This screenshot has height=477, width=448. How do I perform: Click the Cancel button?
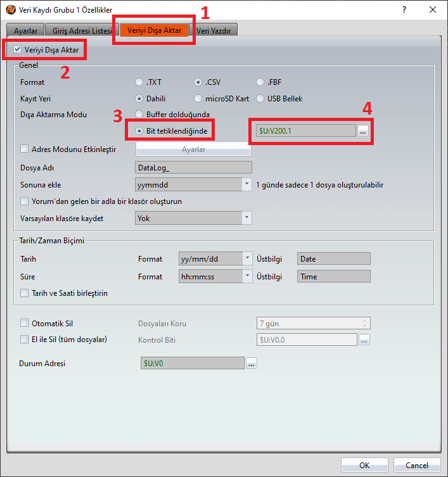tap(416, 465)
